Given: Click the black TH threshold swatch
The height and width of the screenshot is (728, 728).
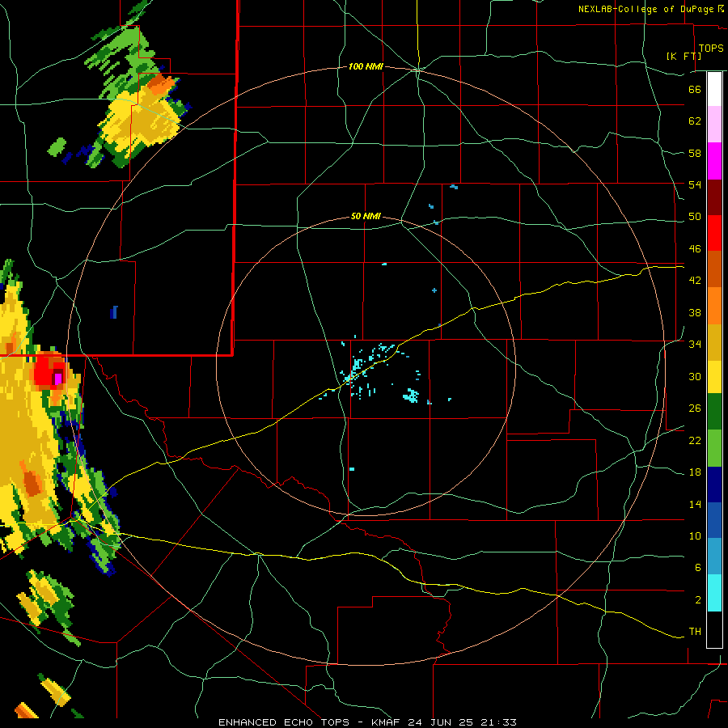Looking at the screenshot, I should point(714,629).
